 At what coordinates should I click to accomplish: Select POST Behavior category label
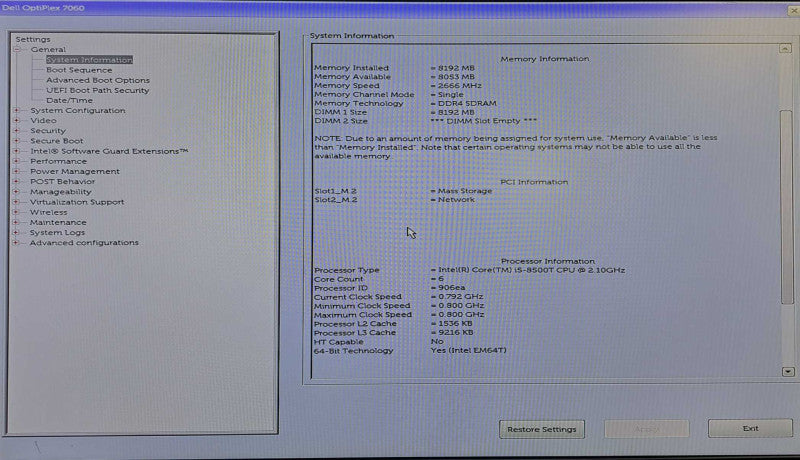coord(62,182)
